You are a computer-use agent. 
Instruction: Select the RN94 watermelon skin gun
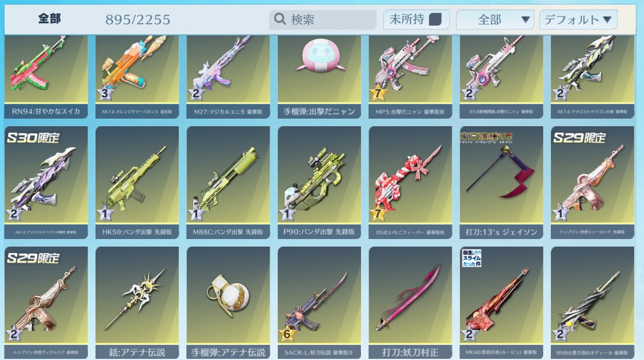point(46,77)
